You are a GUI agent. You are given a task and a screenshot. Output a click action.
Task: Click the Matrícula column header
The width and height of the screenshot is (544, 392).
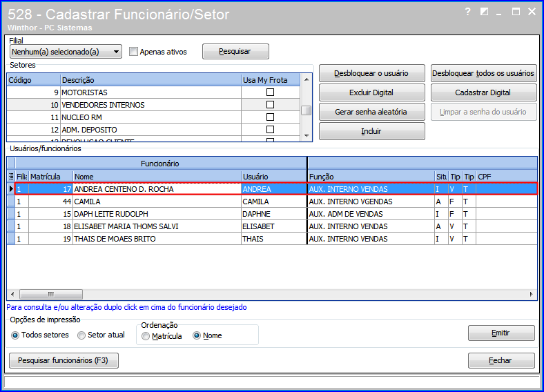click(x=50, y=177)
